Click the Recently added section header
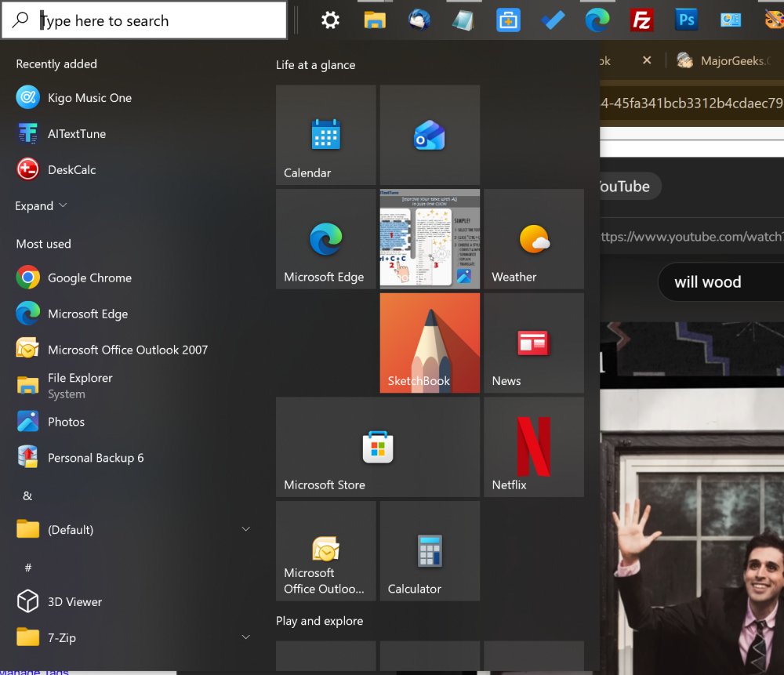Image resolution: width=784 pixels, height=675 pixels. [56, 64]
